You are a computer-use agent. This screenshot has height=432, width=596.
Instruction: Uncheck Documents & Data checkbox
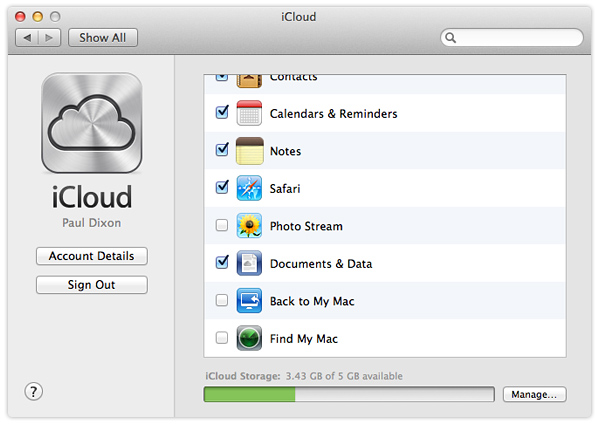pyautogui.click(x=222, y=262)
